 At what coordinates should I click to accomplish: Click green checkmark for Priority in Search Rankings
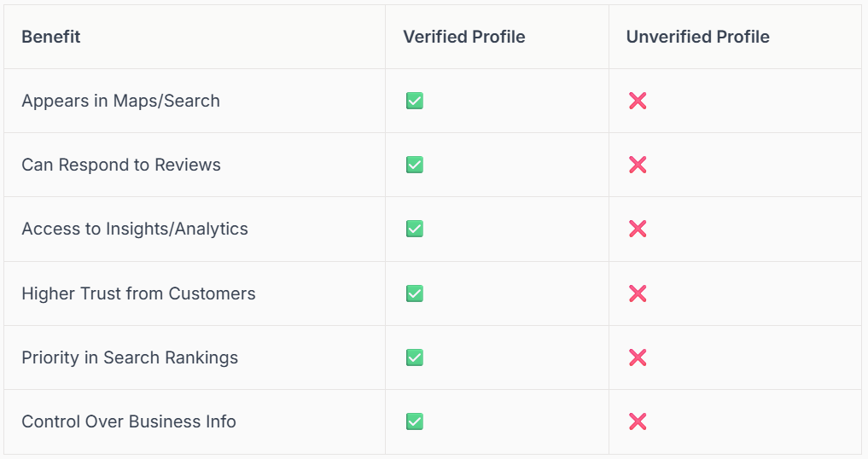tap(415, 357)
